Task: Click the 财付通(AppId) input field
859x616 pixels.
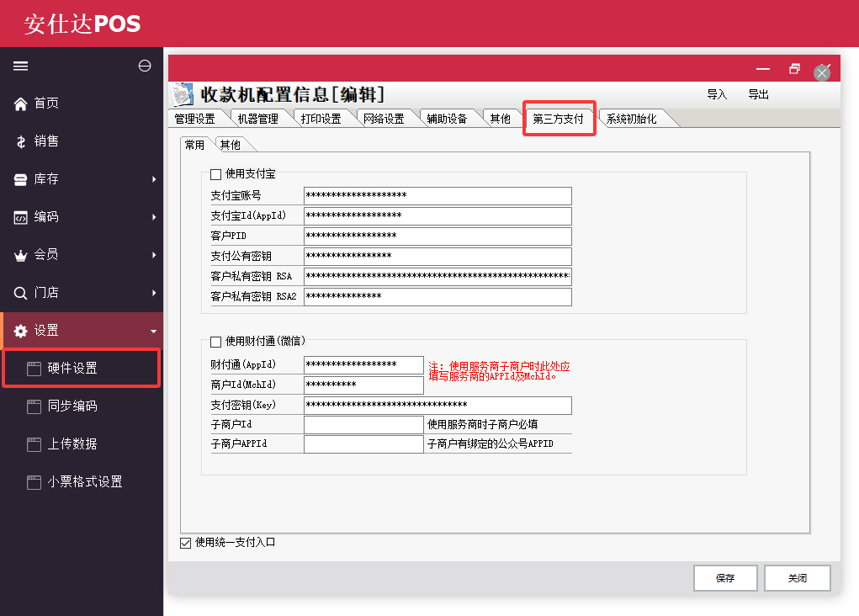Action: click(363, 365)
